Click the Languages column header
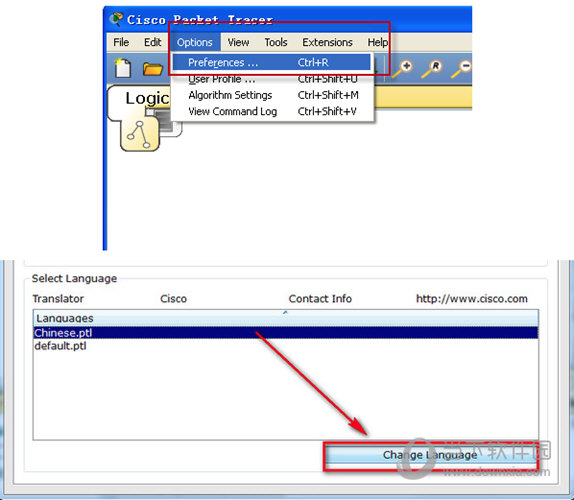 [x=286, y=318]
